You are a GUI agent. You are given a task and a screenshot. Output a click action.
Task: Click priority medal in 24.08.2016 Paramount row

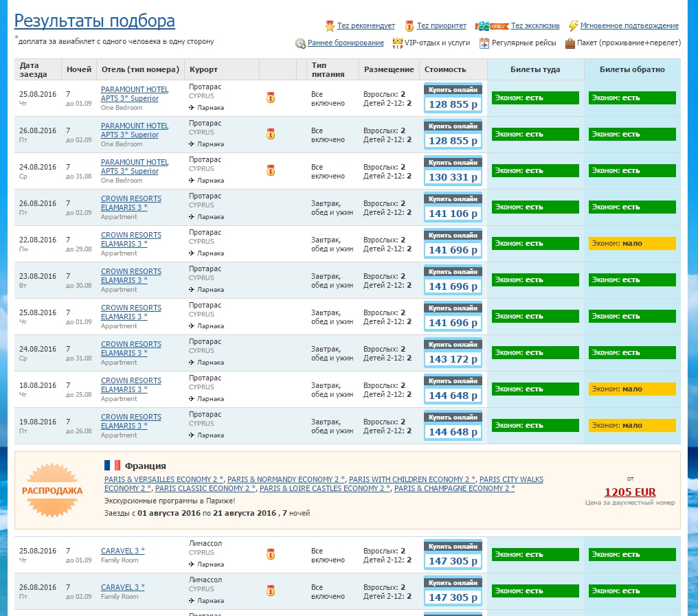click(x=271, y=170)
